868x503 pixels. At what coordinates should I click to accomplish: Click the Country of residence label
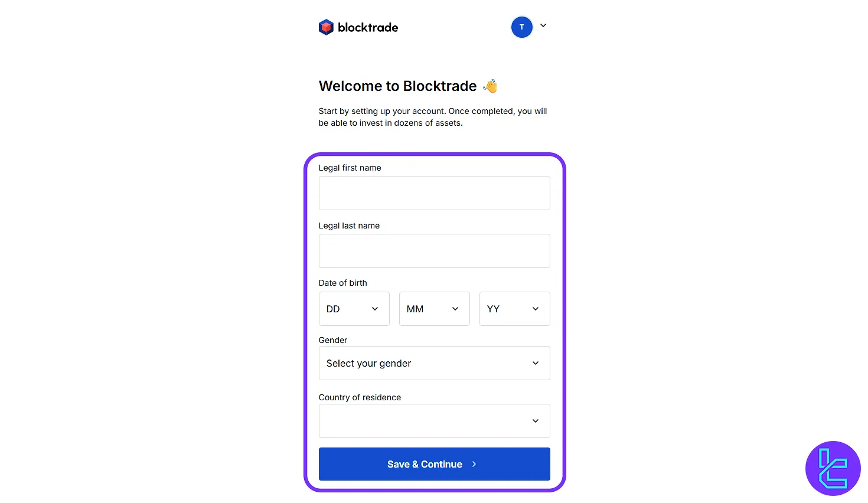tap(360, 397)
